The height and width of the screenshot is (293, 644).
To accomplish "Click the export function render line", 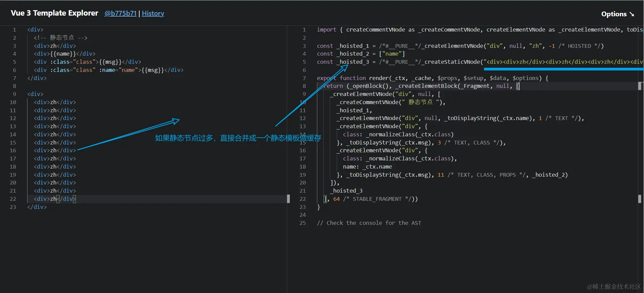I will pos(432,78).
